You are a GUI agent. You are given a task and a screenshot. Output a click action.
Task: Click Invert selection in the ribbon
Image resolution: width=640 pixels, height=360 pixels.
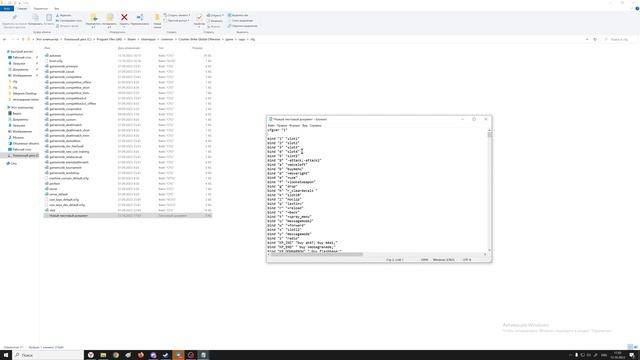point(243,26)
